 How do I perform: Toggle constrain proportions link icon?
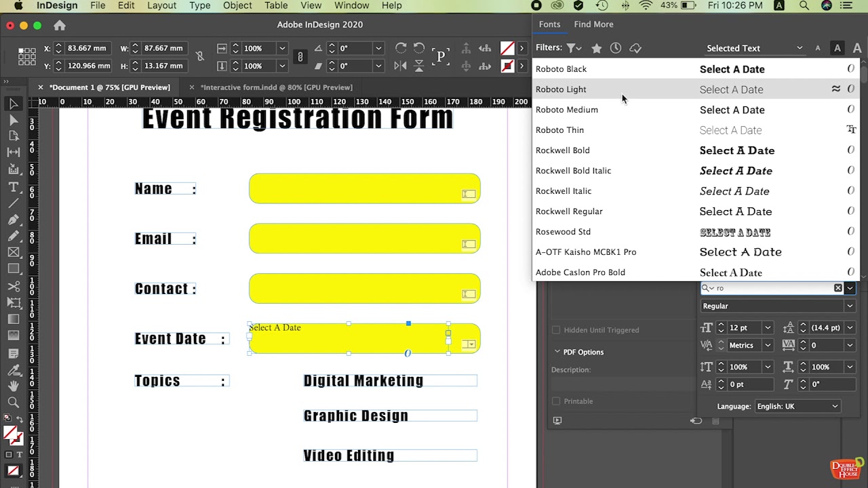[199, 57]
